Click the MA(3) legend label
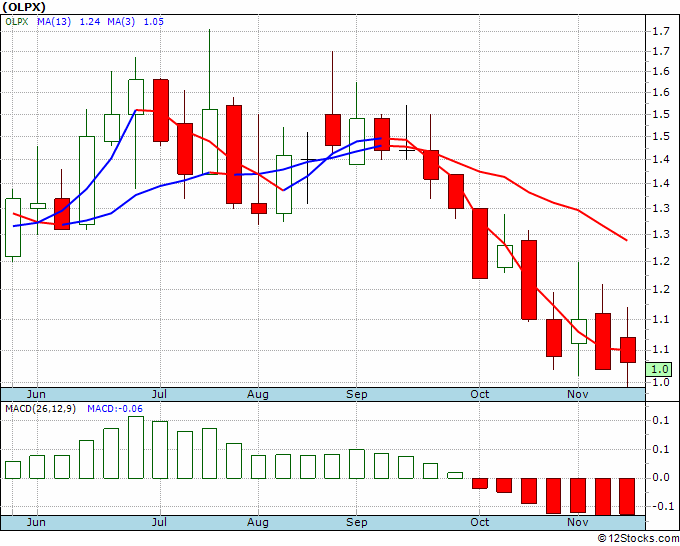This screenshot has height=546, width=680. coord(121,22)
